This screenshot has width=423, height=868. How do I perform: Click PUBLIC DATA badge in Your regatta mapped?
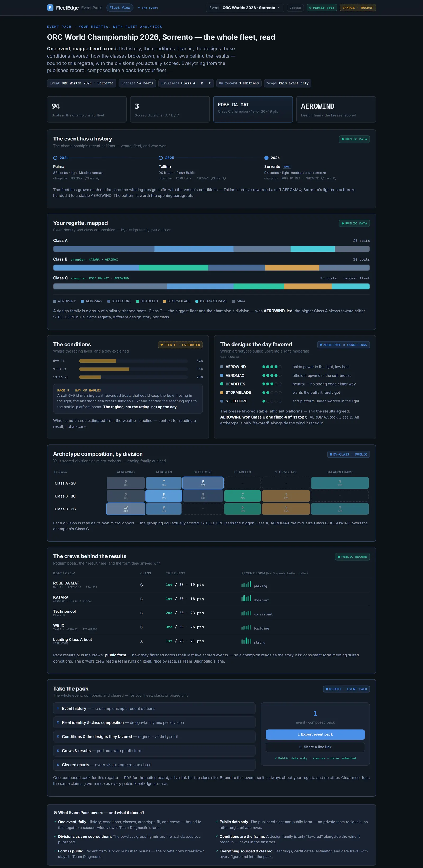click(354, 223)
